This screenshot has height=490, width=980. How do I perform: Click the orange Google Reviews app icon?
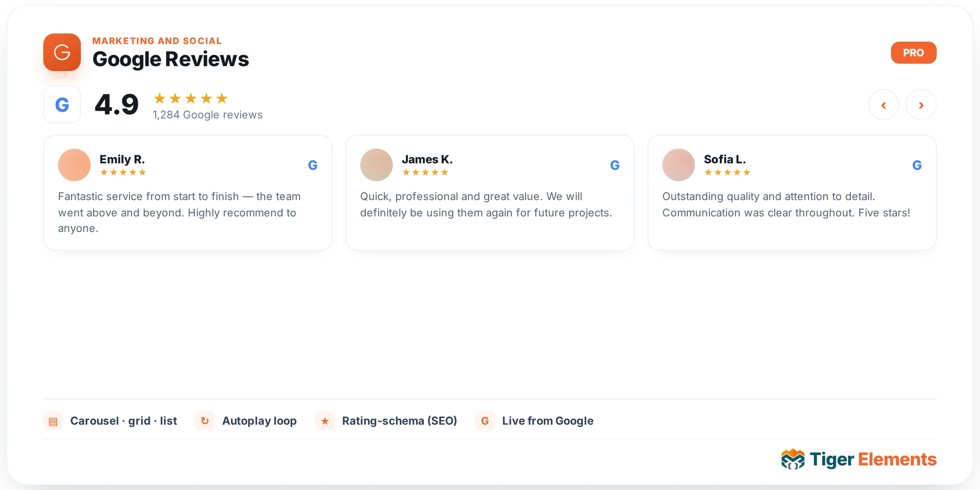click(62, 52)
